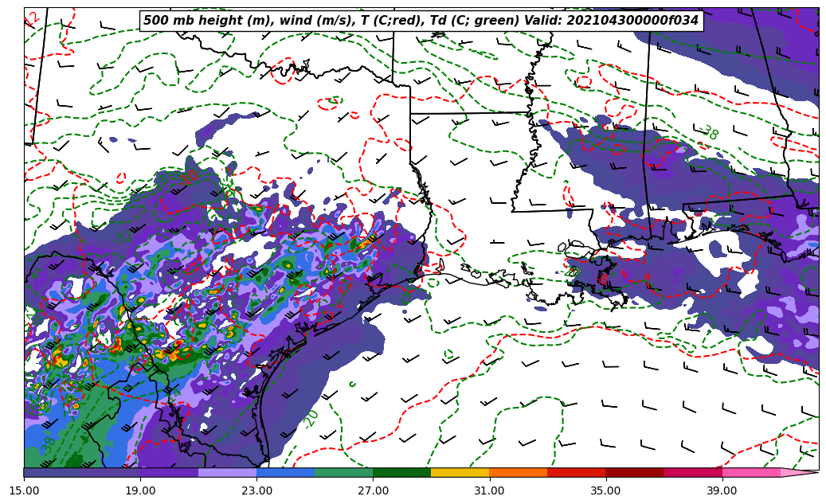826x504 pixels.
Task: Select the orange colorbar segment
Action: click(518, 472)
